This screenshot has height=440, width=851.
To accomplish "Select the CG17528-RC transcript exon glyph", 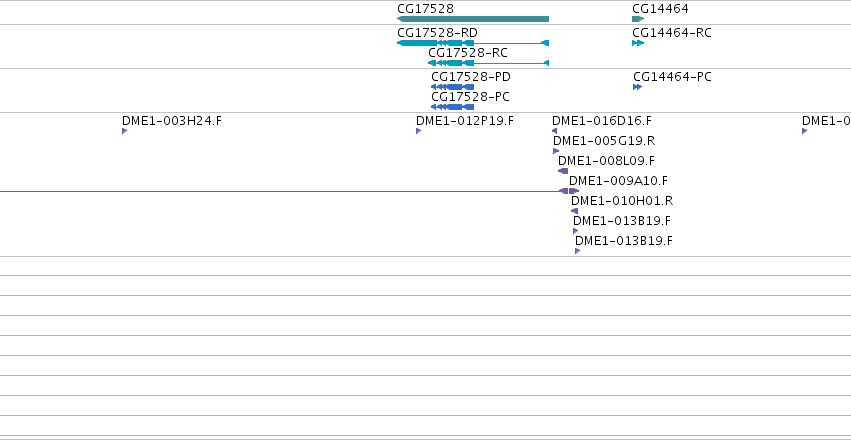I will (x=488, y=63).
